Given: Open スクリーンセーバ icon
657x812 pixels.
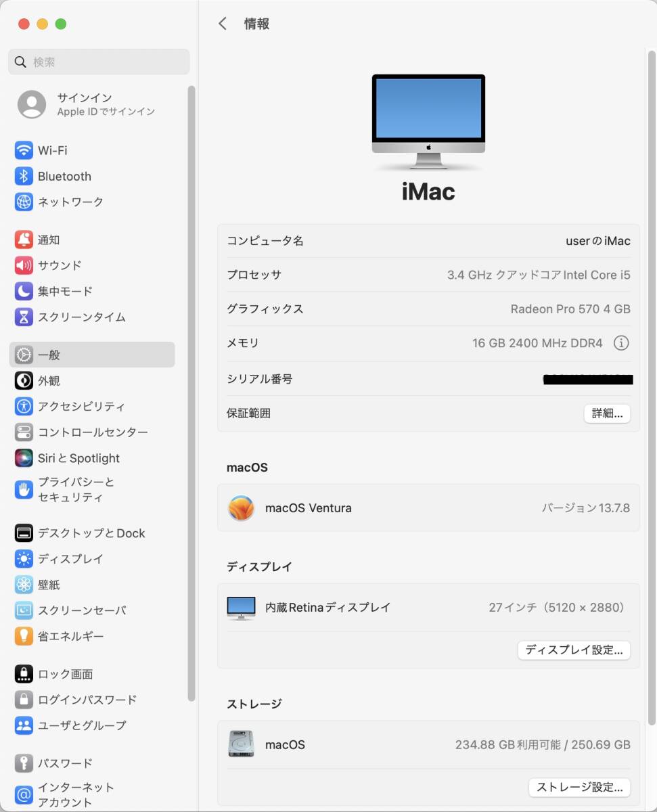Looking at the screenshot, I should tap(24, 610).
